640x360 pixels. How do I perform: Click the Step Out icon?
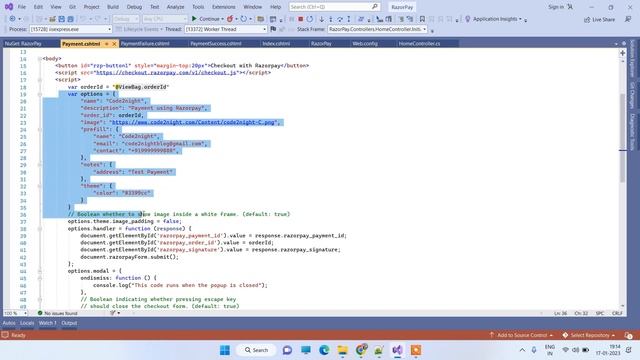click(x=349, y=19)
